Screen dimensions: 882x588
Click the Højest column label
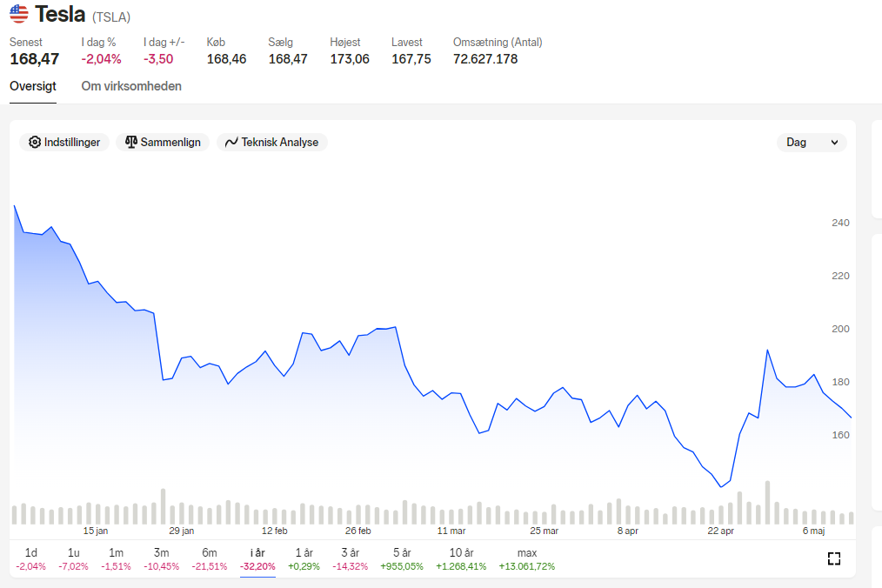(344, 43)
